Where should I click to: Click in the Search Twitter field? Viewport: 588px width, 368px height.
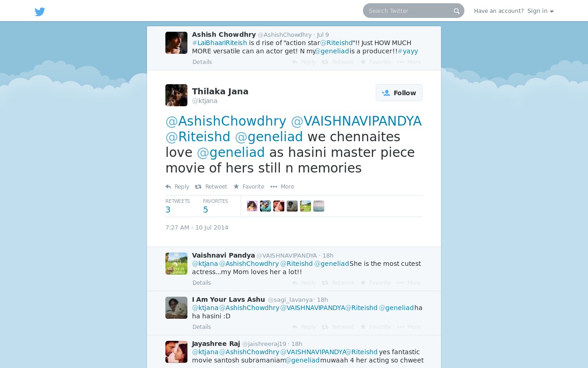(409, 11)
